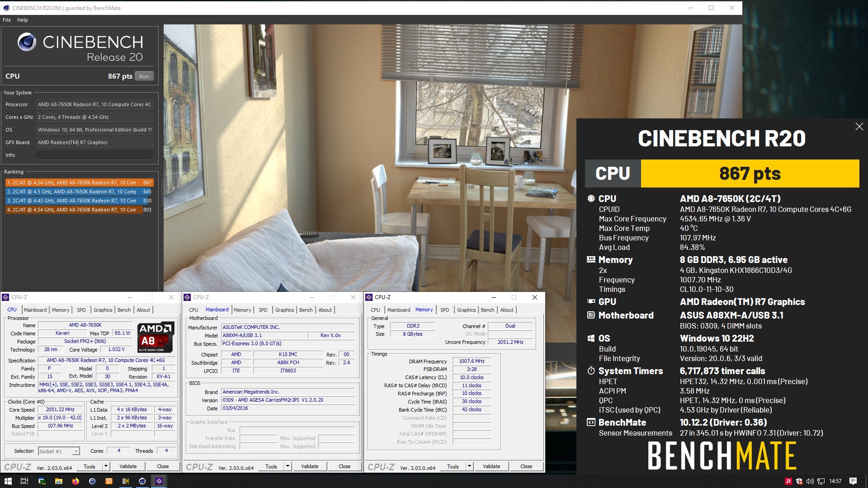Viewport: 868px width, 488px height.
Task: Open the Windows Security tray icon
Action: pyautogui.click(x=799, y=481)
